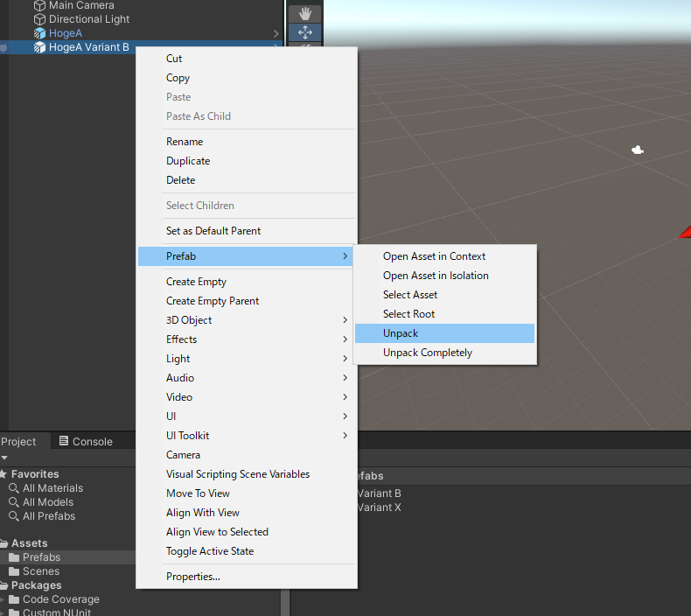Click the Favorites star icon
The height and width of the screenshot is (616, 691).
point(3,474)
